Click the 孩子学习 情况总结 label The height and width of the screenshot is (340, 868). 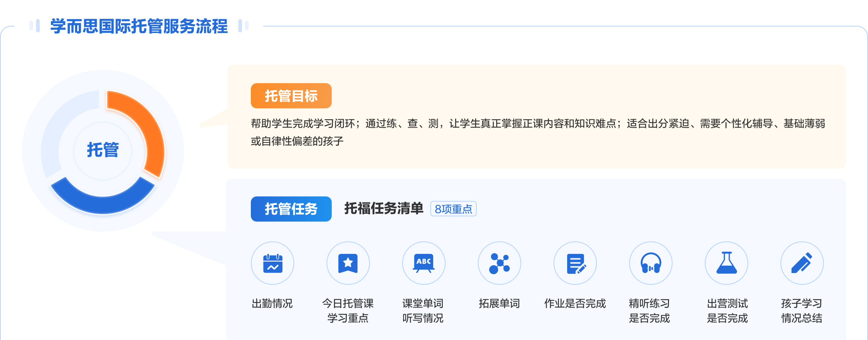coord(802,311)
